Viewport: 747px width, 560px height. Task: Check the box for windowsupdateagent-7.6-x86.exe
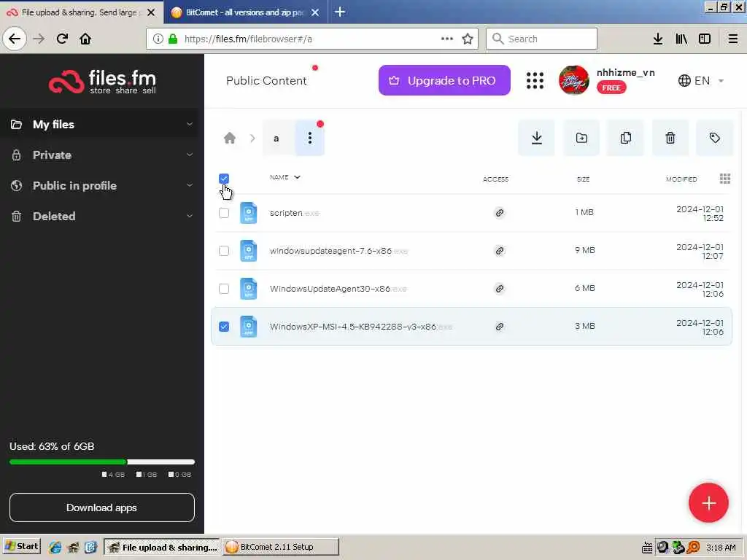coord(224,251)
